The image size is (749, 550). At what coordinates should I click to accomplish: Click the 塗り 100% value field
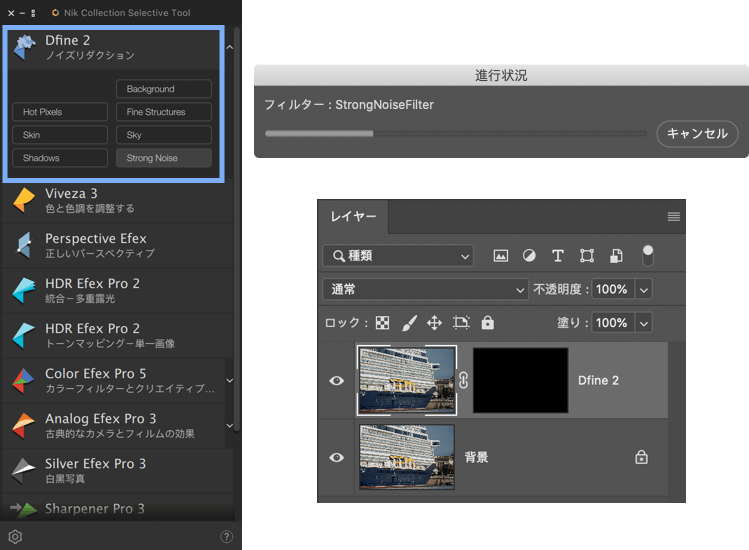(x=613, y=323)
